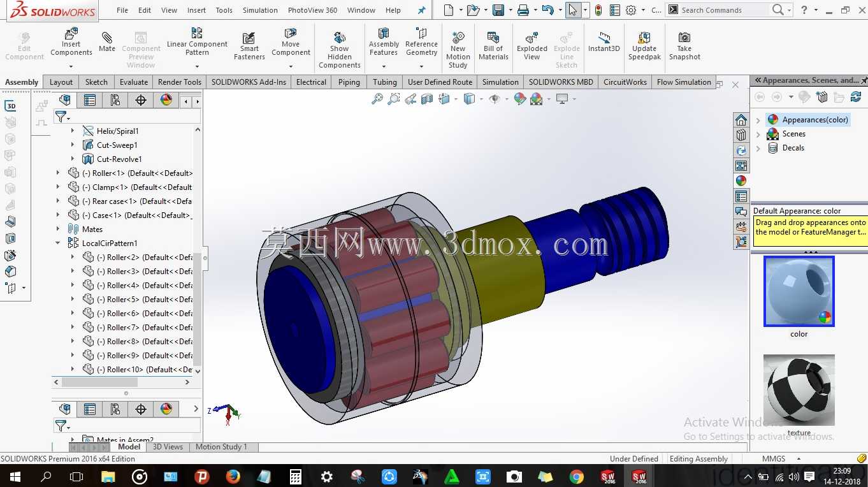868x487 pixels.
Task: Open the DisplayManager tab
Action: tap(166, 100)
